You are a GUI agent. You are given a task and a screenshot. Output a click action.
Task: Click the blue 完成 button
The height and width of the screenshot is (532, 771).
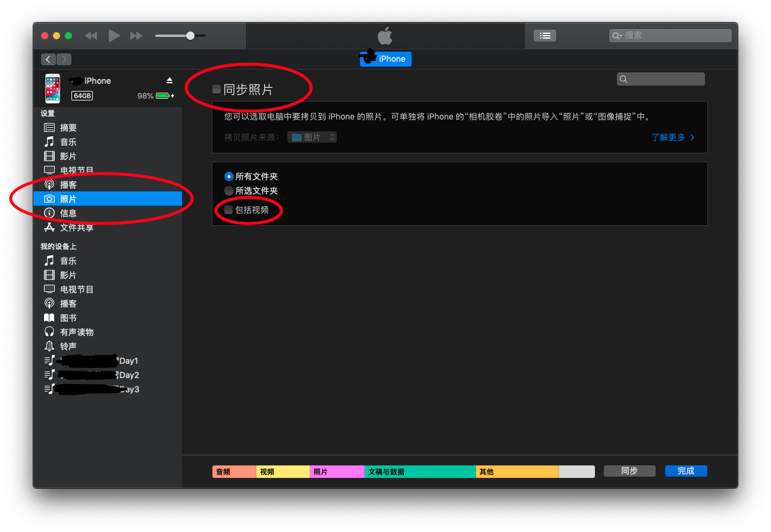[x=685, y=471]
